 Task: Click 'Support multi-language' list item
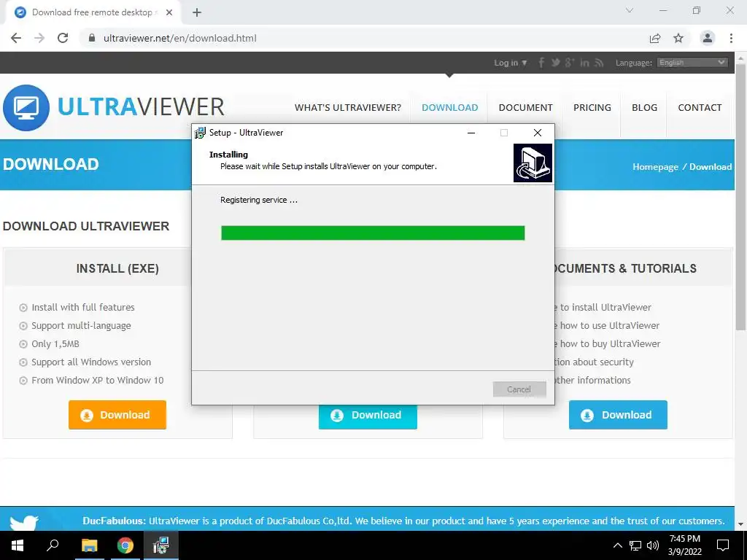pyautogui.click(x=81, y=326)
